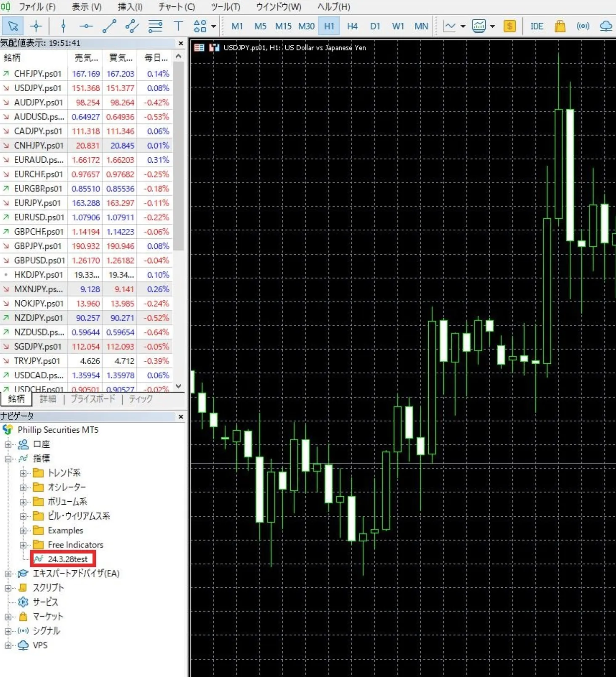Toggle the H1 timeframe button
The image size is (616, 677).
coord(329,26)
